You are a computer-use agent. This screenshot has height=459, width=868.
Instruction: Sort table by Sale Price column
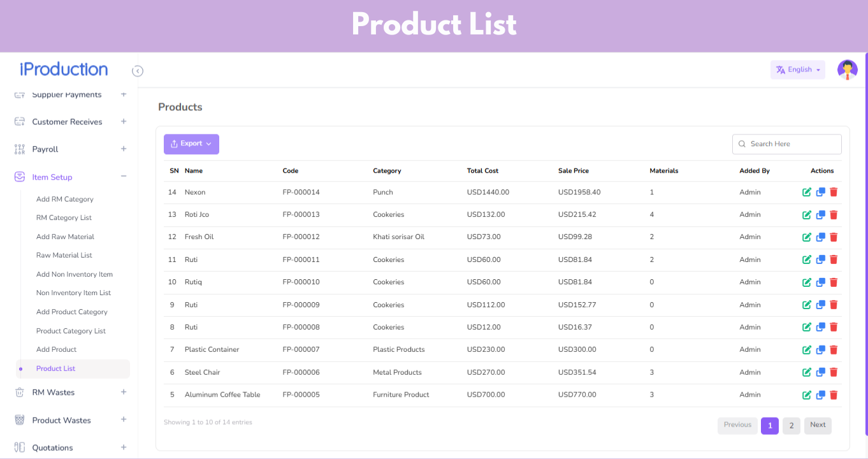pyautogui.click(x=574, y=171)
